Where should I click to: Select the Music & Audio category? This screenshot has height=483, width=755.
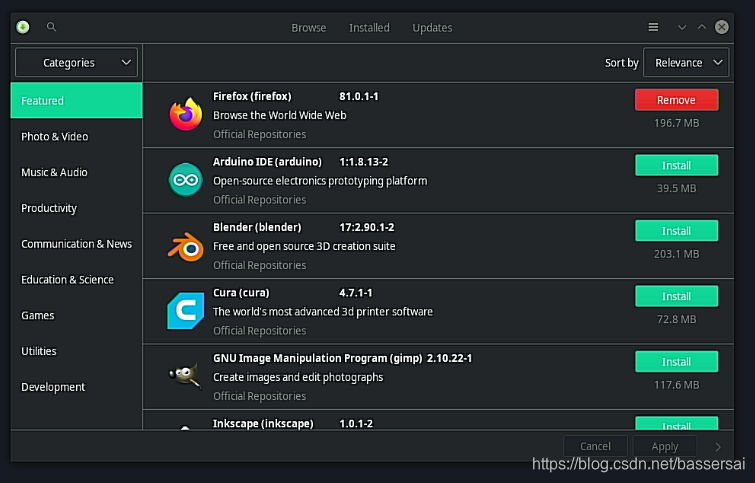pos(77,172)
